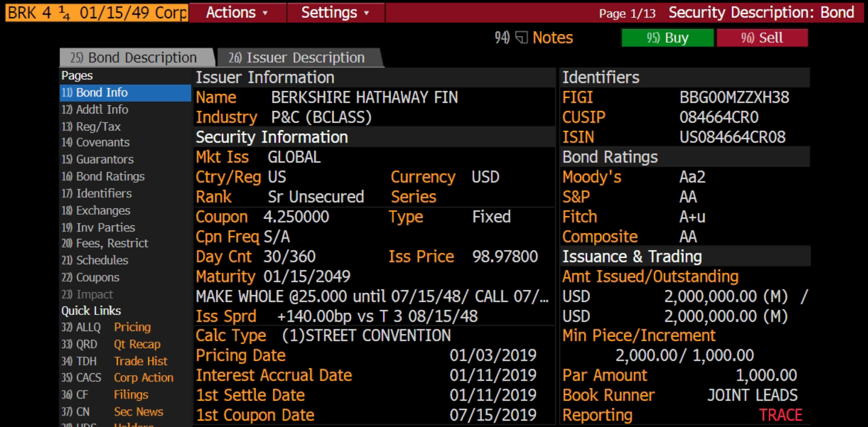The width and height of the screenshot is (868, 427).
Task: Open the Settings dropdown menu
Action: 336,13
